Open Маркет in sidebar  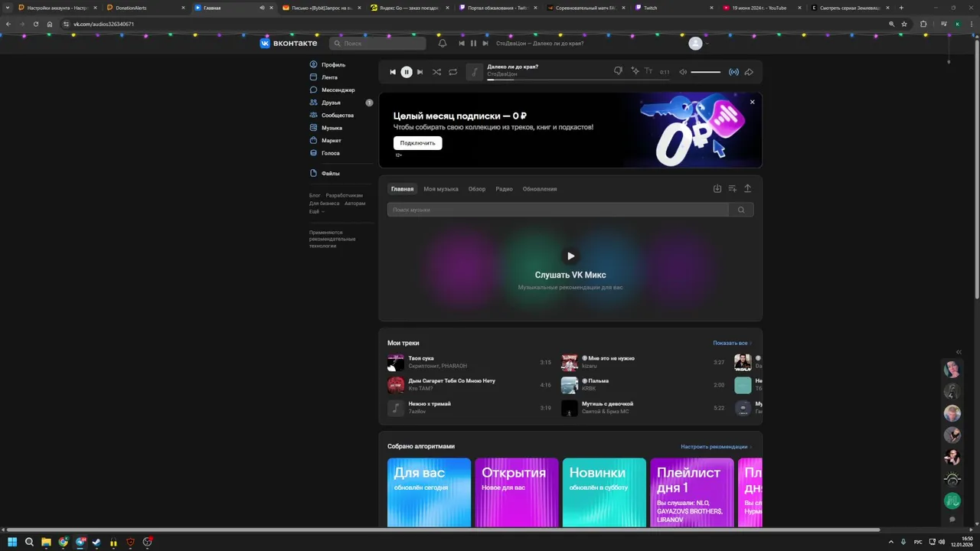[x=325, y=141]
